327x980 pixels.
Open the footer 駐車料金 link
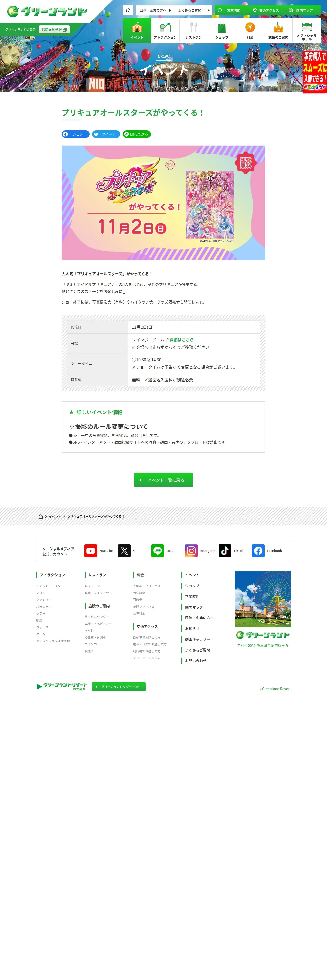(139, 614)
